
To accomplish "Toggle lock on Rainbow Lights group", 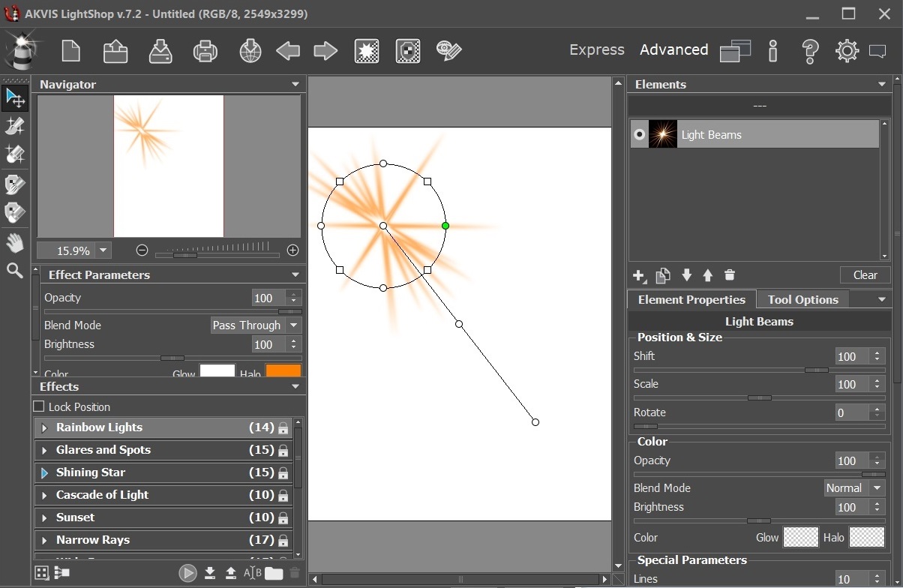I will point(283,428).
